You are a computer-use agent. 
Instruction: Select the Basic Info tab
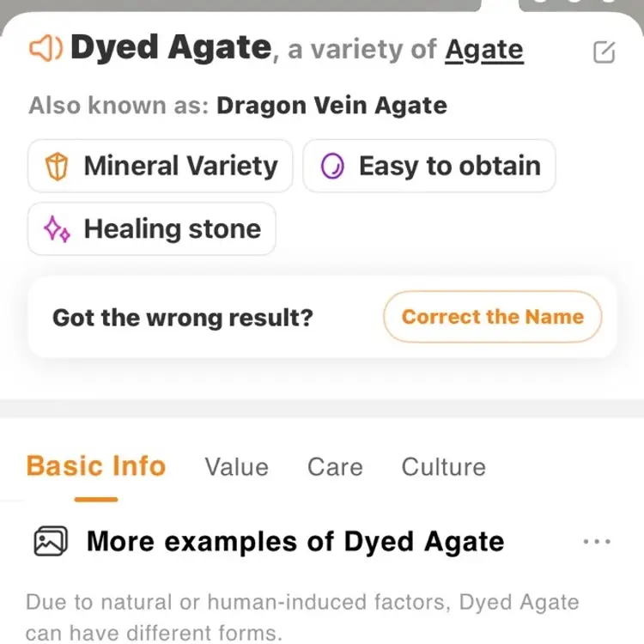tap(96, 466)
